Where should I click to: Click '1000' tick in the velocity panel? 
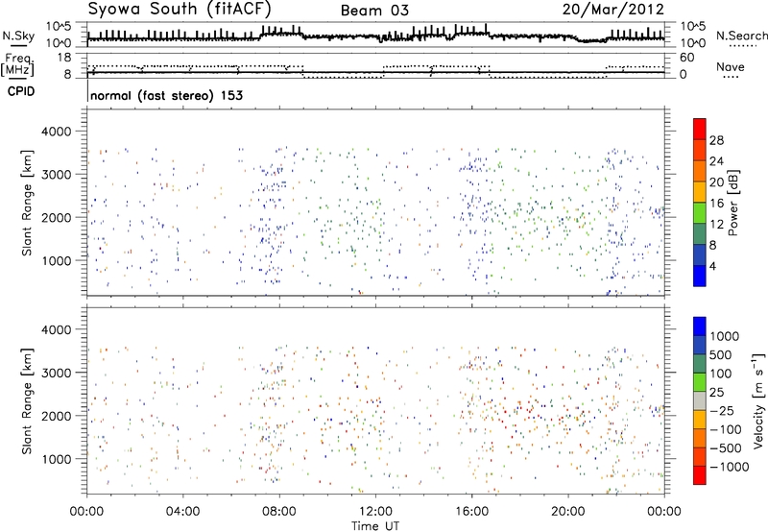click(x=56, y=459)
